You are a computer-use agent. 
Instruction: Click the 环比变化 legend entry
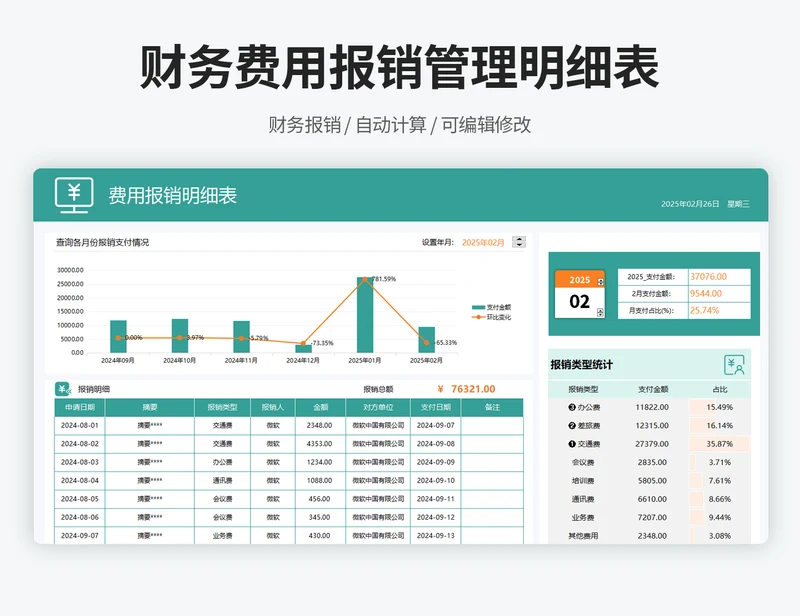coord(491,317)
